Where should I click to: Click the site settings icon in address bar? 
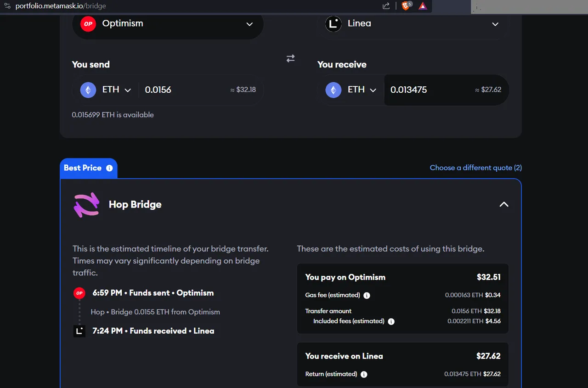pos(7,6)
